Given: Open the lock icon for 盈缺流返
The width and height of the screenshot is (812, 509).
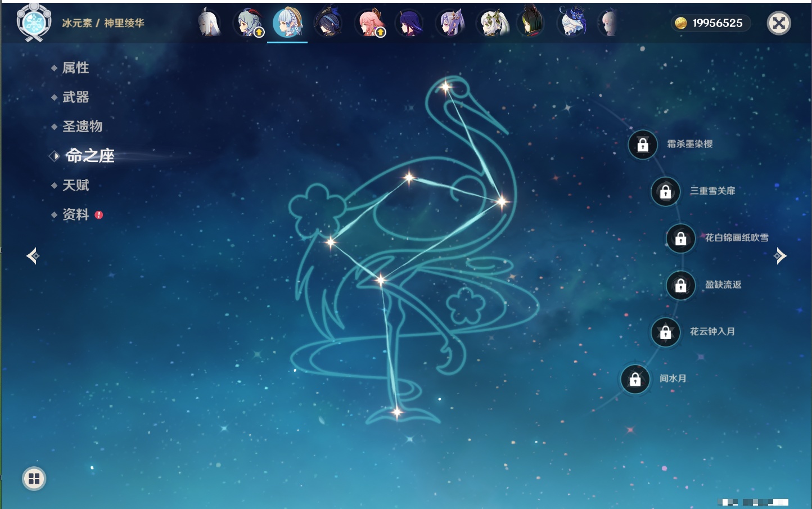Looking at the screenshot, I should click(680, 285).
